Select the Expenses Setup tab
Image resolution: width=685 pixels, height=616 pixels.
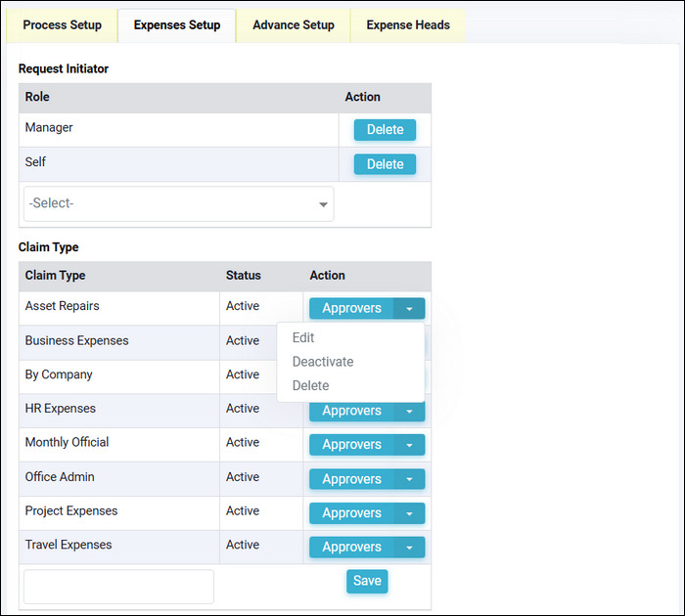[177, 25]
